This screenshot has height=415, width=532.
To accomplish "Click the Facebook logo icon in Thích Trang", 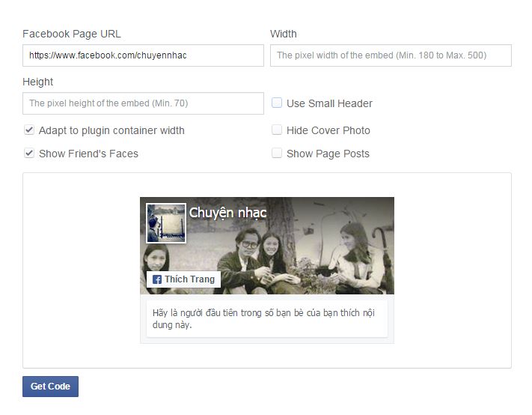I will pos(156,279).
